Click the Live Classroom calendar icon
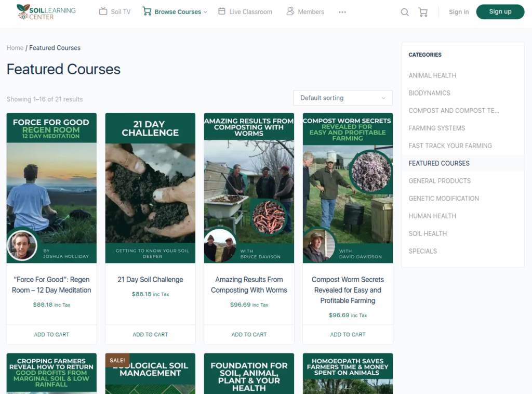 [222, 11]
